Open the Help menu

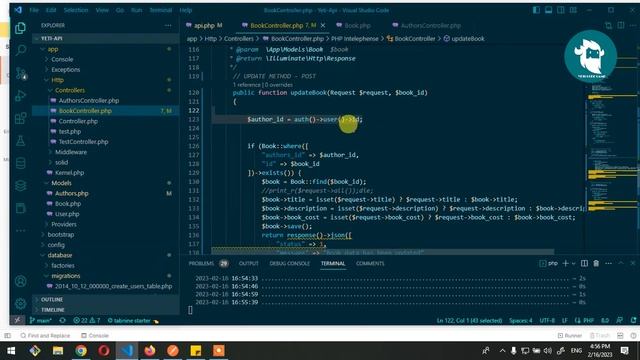(185, 10)
